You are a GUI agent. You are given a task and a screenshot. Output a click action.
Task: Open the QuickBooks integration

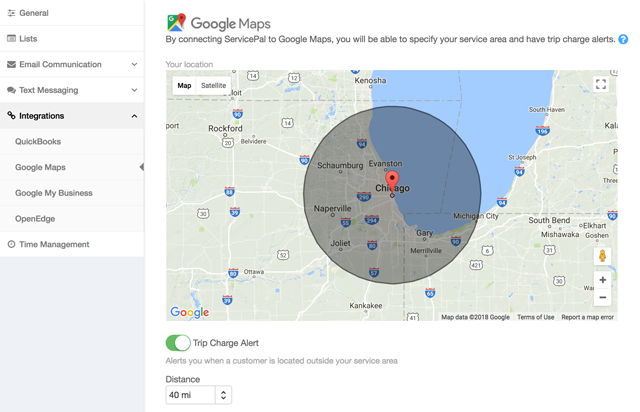click(72, 141)
